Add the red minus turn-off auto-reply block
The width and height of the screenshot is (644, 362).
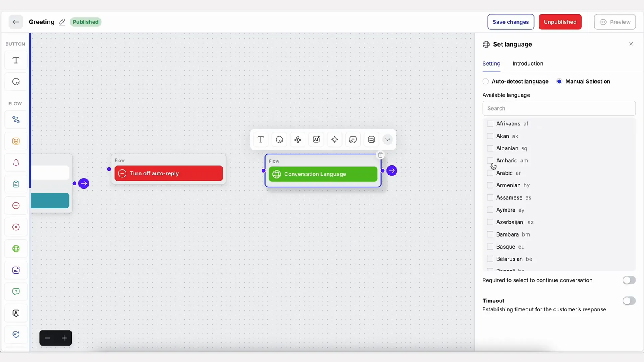click(16, 206)
